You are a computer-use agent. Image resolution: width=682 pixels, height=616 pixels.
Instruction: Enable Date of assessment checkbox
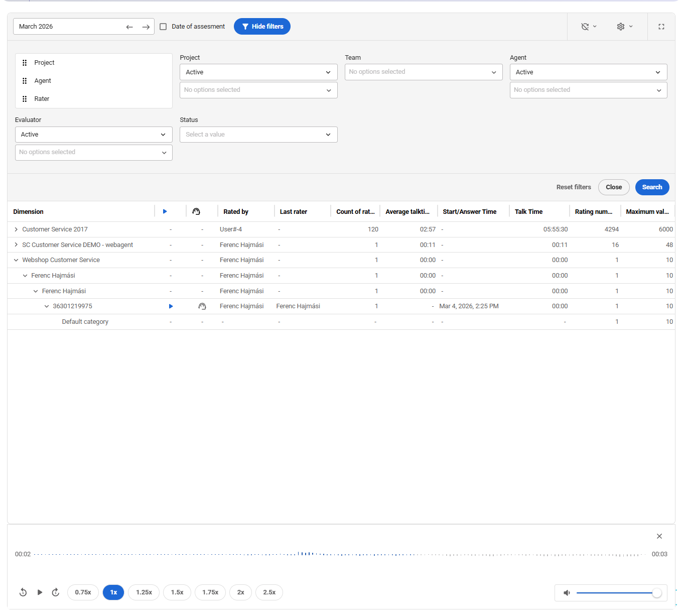point(163,27)
